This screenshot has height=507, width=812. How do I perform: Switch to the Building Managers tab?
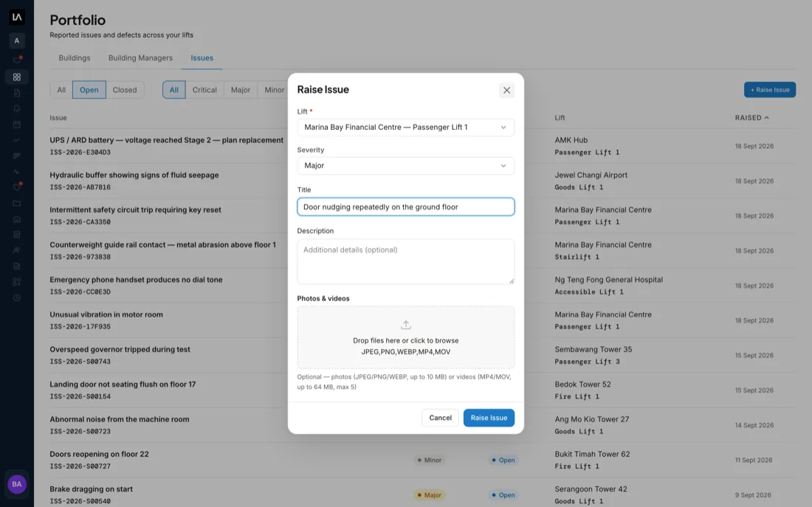click(140, 58)
